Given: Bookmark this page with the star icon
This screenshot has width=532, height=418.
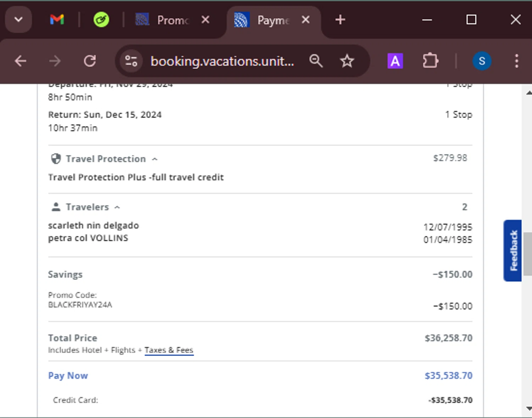Looking at the screenshot, I should 347,61.
